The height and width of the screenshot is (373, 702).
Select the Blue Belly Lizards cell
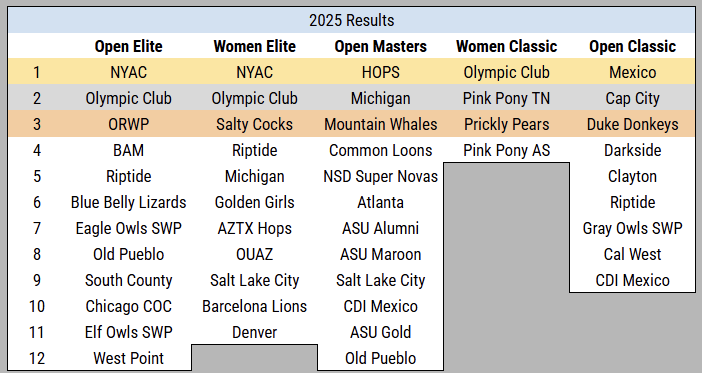click(x=128, y=202)
